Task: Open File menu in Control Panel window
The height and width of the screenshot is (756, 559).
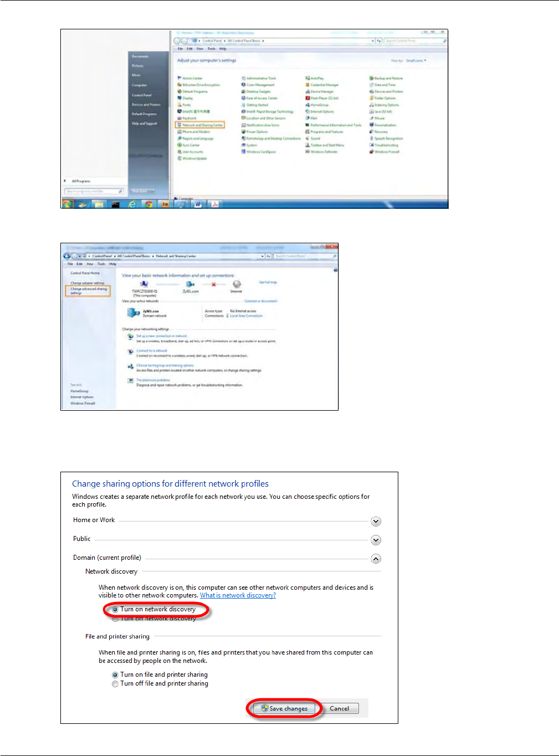Action: [x=180, y=49]
